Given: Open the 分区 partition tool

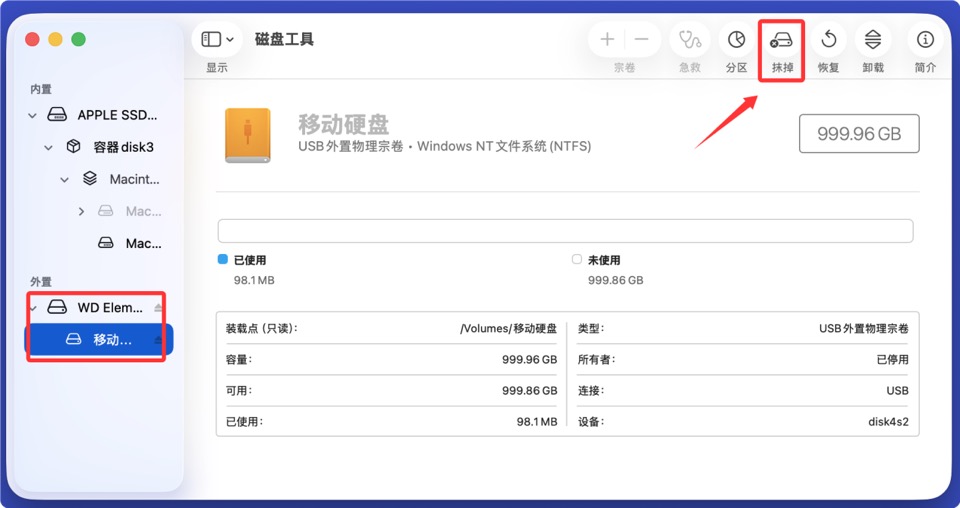Looking at the screenshot, I should point(737,40).
